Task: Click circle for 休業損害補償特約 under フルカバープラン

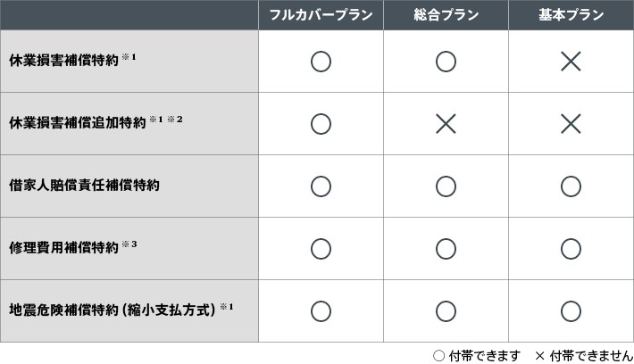Action: point(321,62)
